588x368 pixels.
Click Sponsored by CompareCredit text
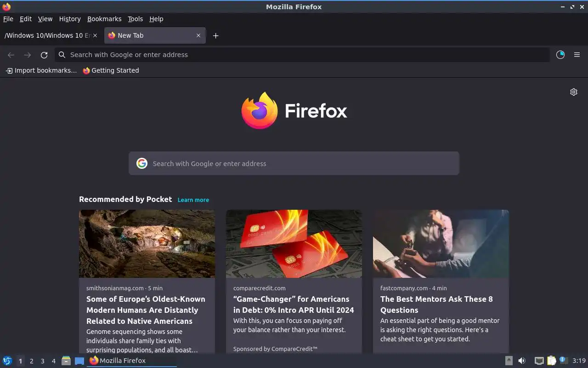point(275,349)
